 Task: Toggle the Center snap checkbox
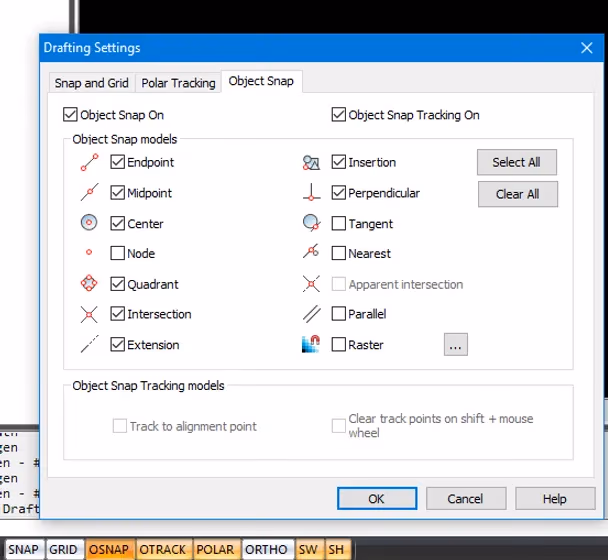(117, 223)
